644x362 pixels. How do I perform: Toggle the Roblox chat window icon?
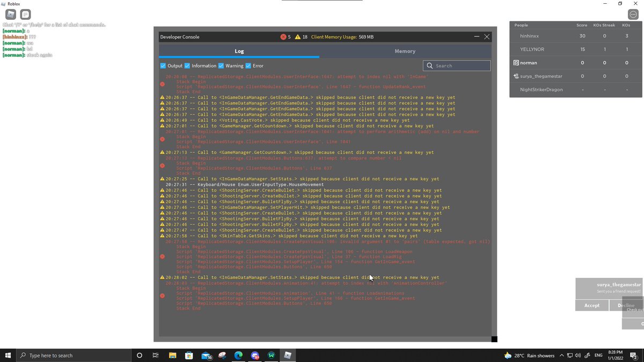pos(25,14)
